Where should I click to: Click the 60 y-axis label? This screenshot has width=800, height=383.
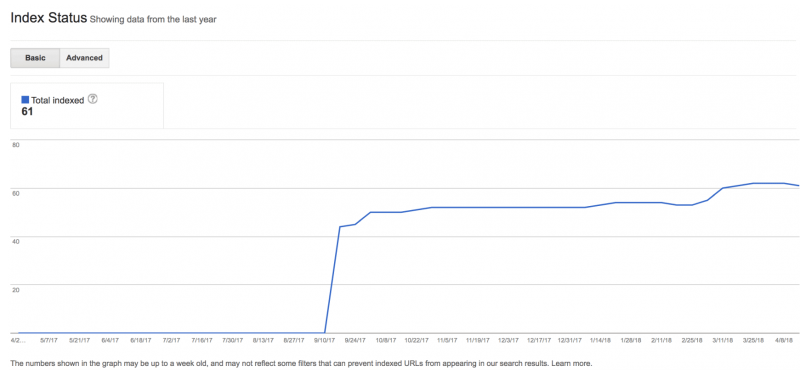click(x=16, y=193)
